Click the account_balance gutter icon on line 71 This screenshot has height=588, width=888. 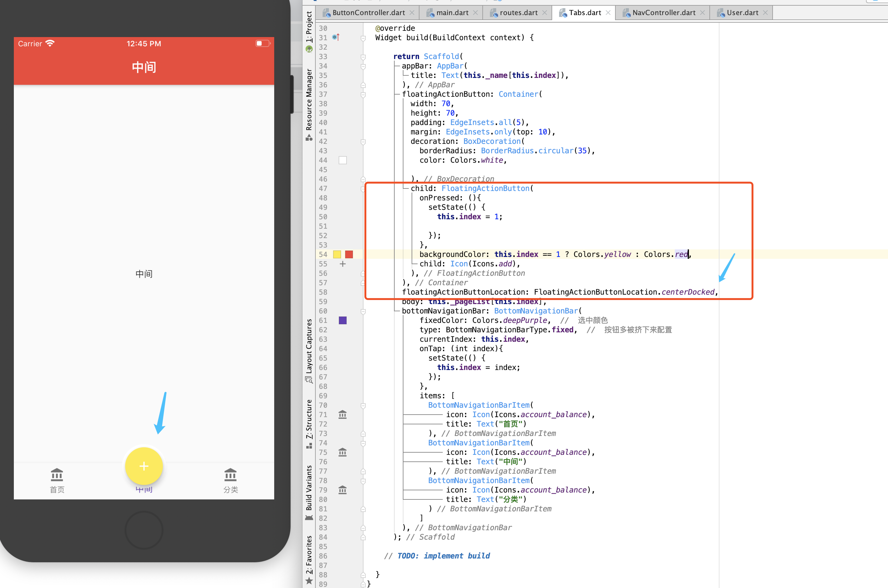coord(342,414)
